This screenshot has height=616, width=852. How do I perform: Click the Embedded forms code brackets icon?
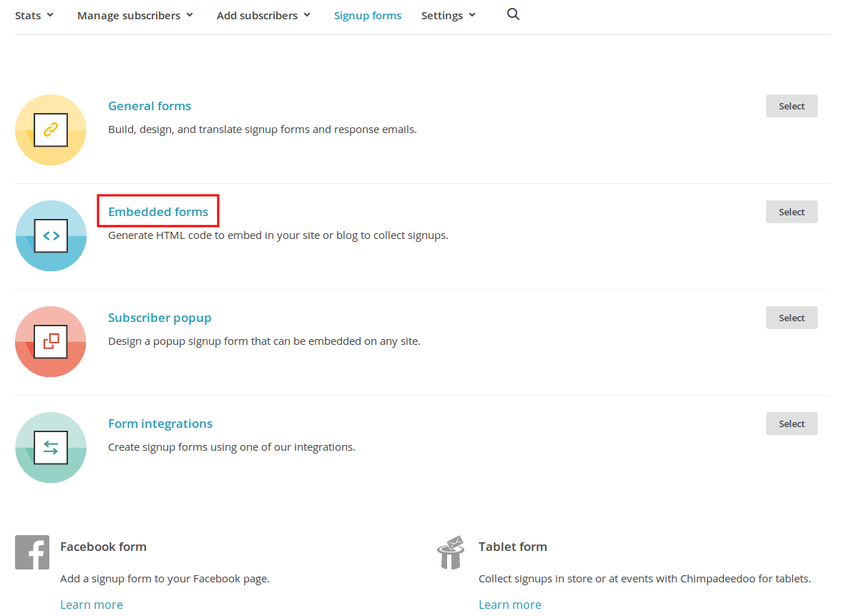(x=51, y=236)
